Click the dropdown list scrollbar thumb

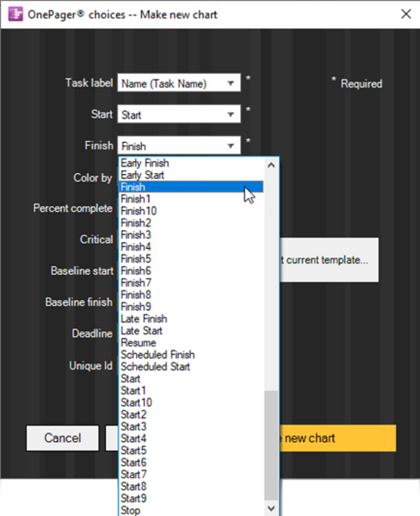point(271,445)
